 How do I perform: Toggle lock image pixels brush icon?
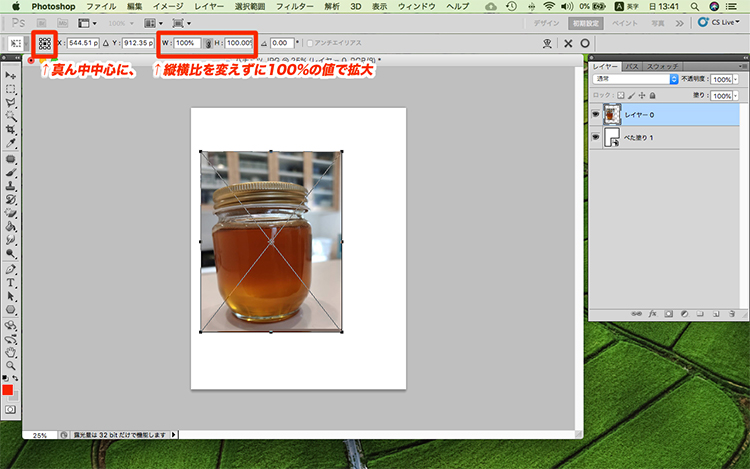tap(631, 96)
